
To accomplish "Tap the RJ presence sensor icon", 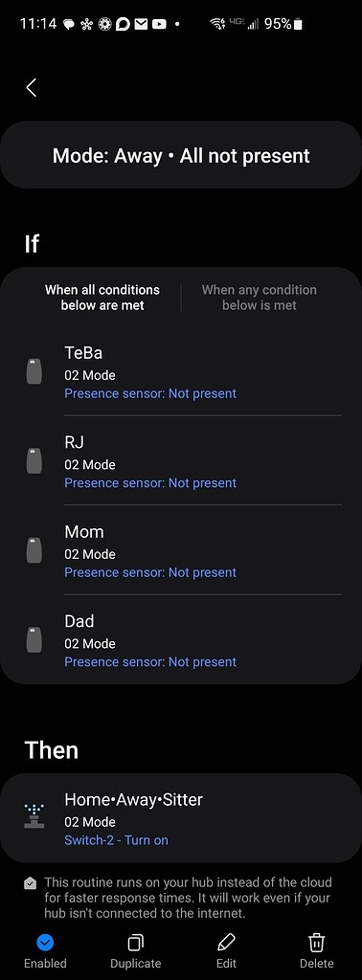I will [34, 460].
